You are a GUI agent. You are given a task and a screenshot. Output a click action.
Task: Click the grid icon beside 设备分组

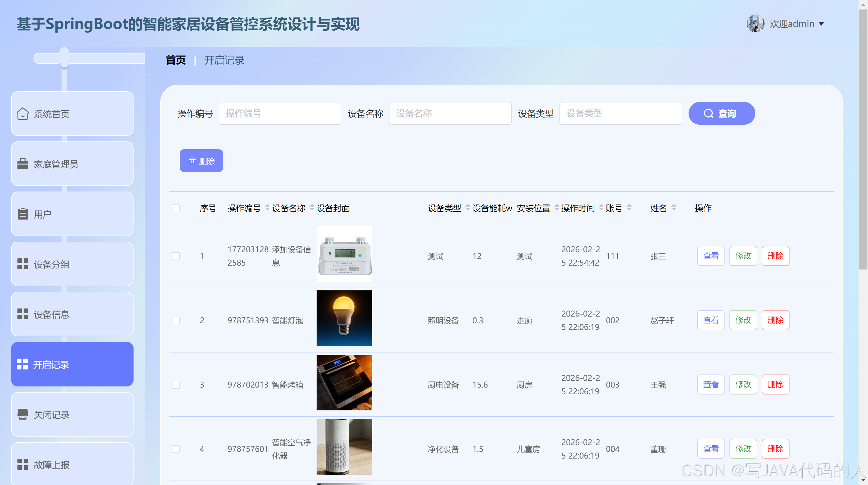point(23,264)
